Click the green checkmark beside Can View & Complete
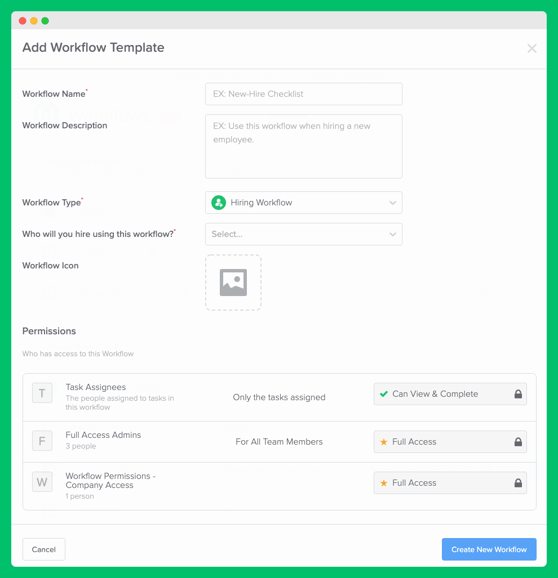This screenshot has width=558, height=578. point(384,394)
